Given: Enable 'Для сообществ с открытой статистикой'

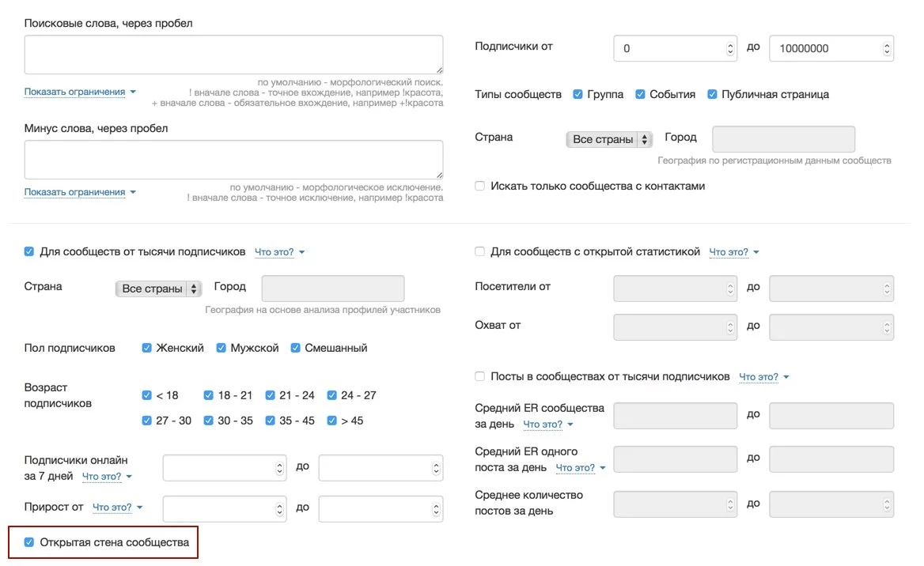Looking at the screenshot, I should [479, 251].
